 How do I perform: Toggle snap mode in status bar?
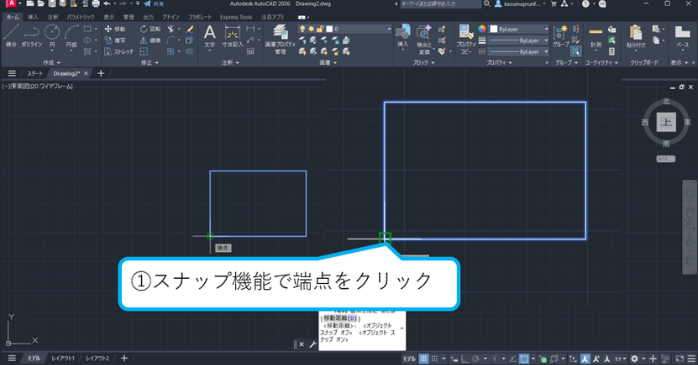click(435, 358)
